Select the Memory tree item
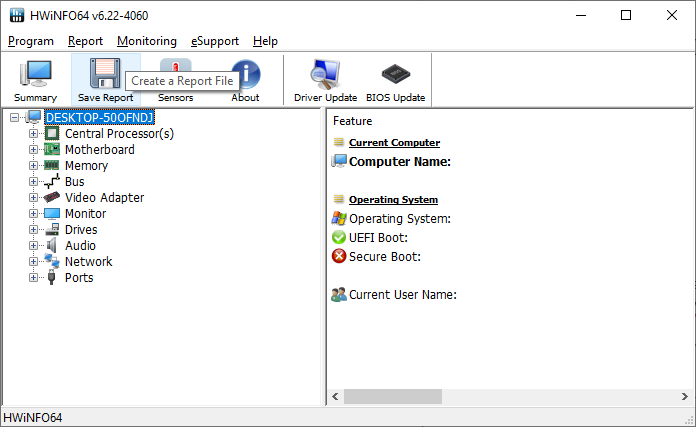 point(86,166)
